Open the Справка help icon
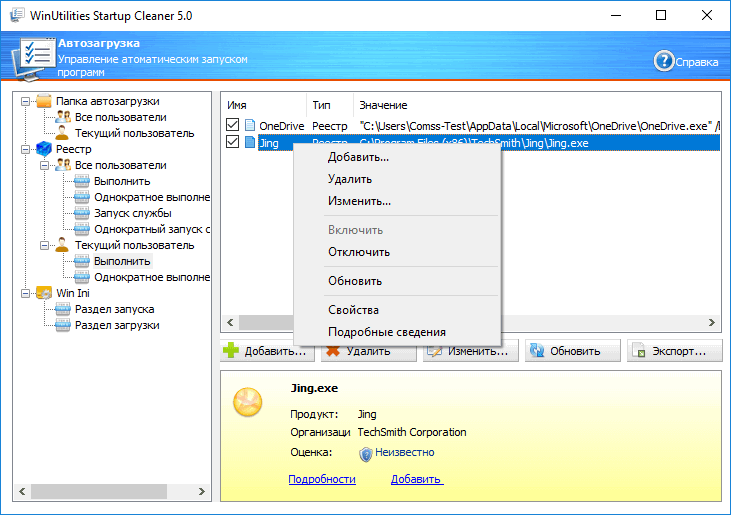The image size is (731, 515). (x=664, y=61)
